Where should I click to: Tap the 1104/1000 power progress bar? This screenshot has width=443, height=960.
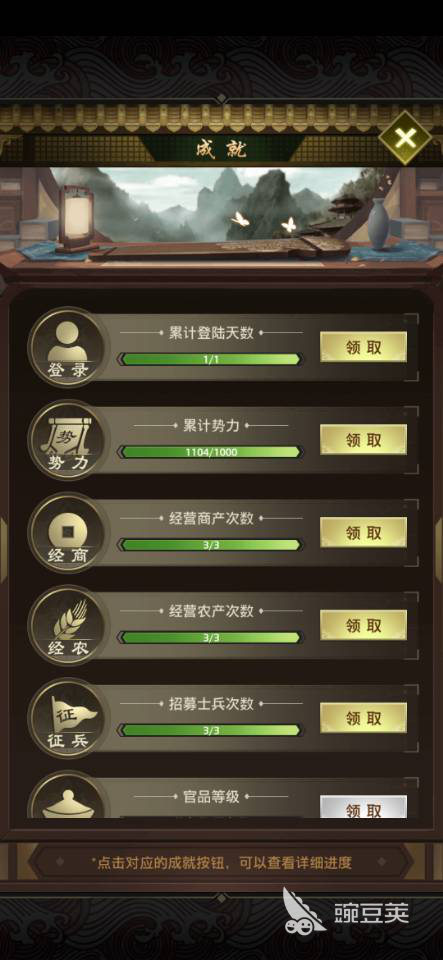pyautogui.click(x=211, y=452)
